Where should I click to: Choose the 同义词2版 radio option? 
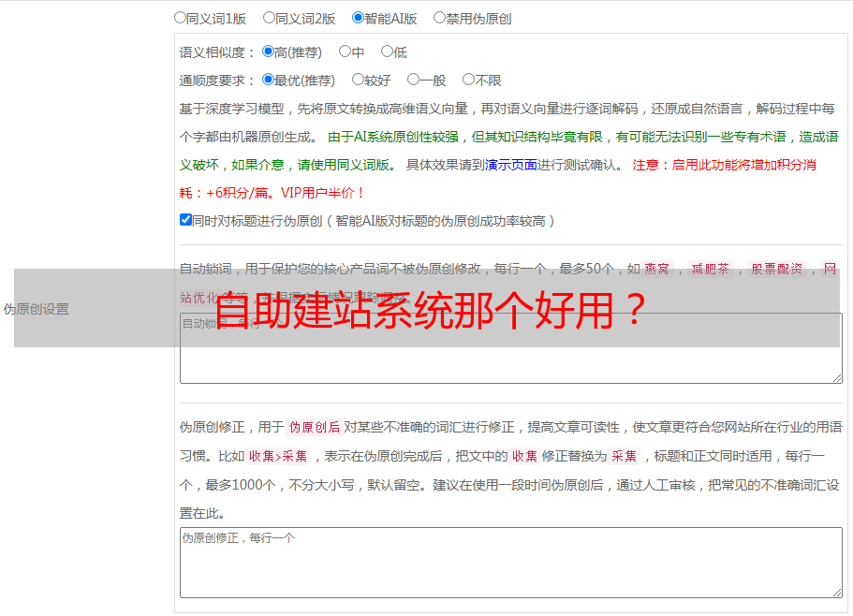coord(269,18)
